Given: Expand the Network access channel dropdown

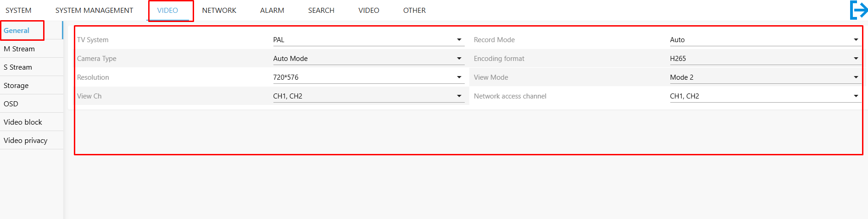Looking at the screenshot, I should (765, 96).
